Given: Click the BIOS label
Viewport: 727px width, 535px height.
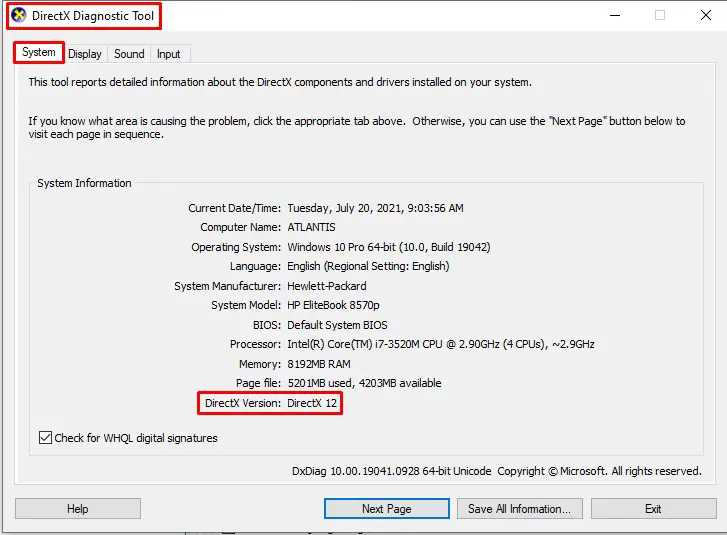Looking at the screenshot, I should pos(267,325).
